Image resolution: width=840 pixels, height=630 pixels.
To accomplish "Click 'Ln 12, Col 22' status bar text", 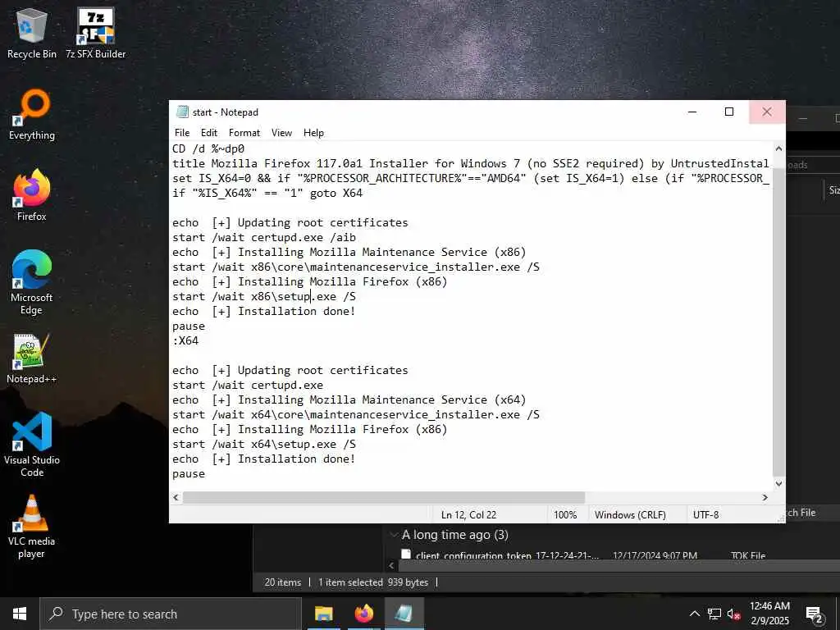I will pos(468,515).
